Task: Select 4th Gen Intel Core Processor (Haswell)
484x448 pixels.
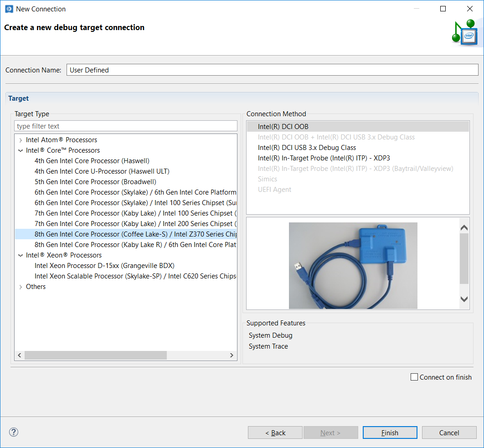Action: pos(92,161)
